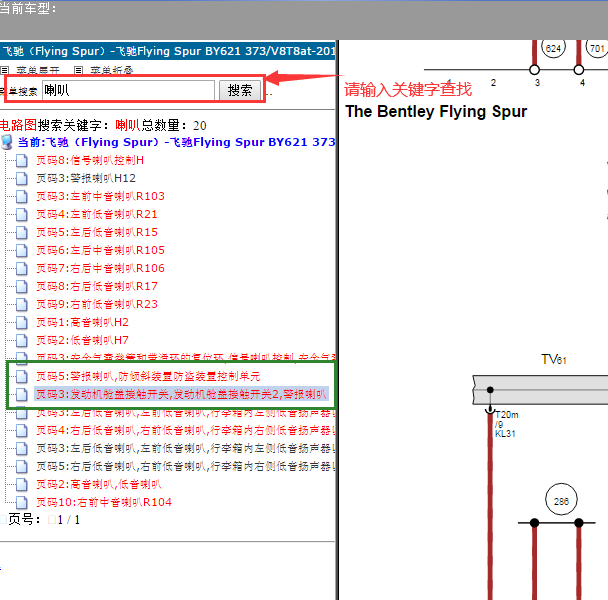
Task: Click document icon for 页码6:左后中音喇叭R105
Action: (x=22, y=250)
